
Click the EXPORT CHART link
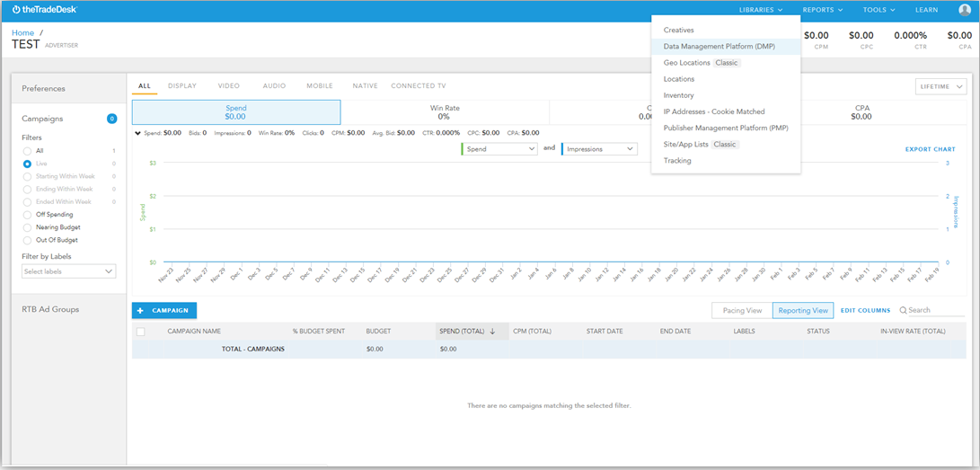pos(930,149)
